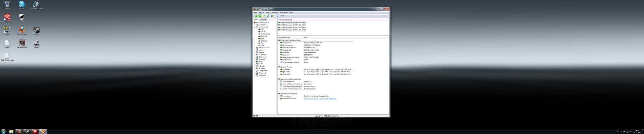Select the Modulname row
Viewport: 644px width, 134px height.
(x=315, y=43)
